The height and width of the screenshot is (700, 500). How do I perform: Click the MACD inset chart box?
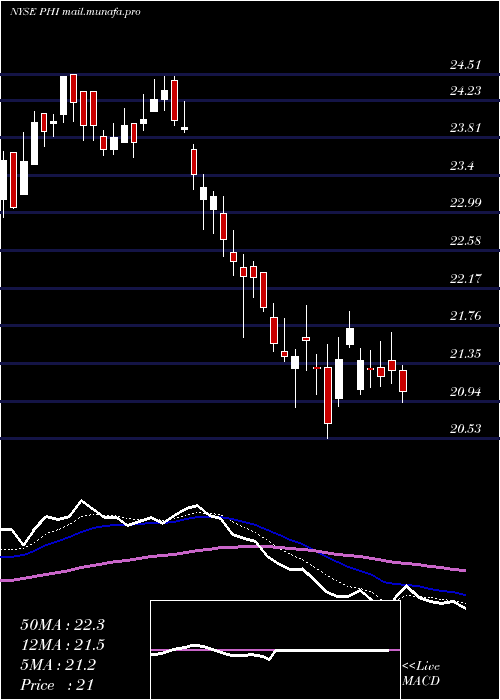[275, 650]
